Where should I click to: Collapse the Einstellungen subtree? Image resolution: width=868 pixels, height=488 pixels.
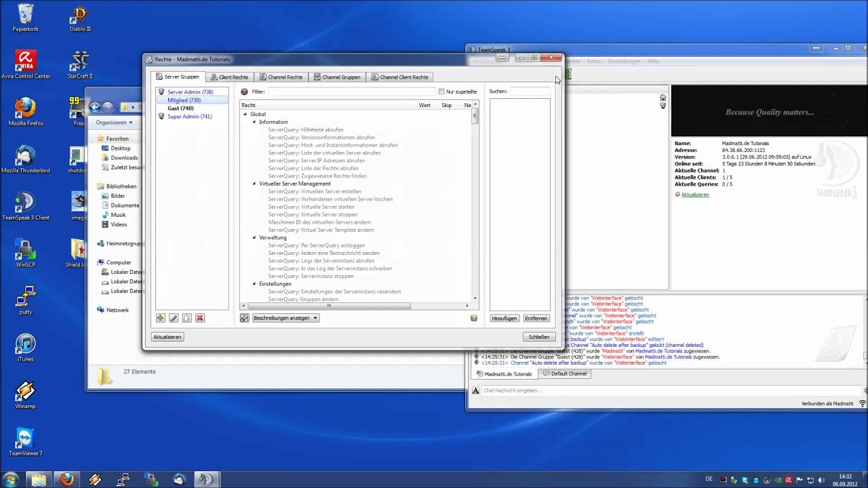(254, 284)
